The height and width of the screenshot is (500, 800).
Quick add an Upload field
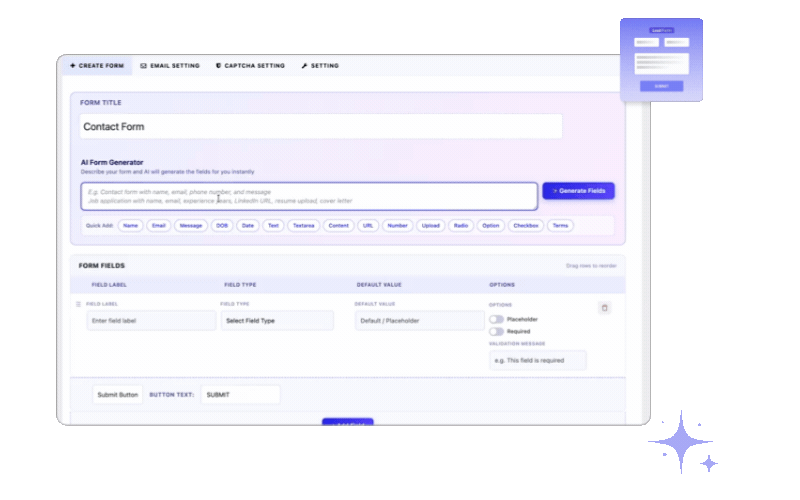coord(431,226)
